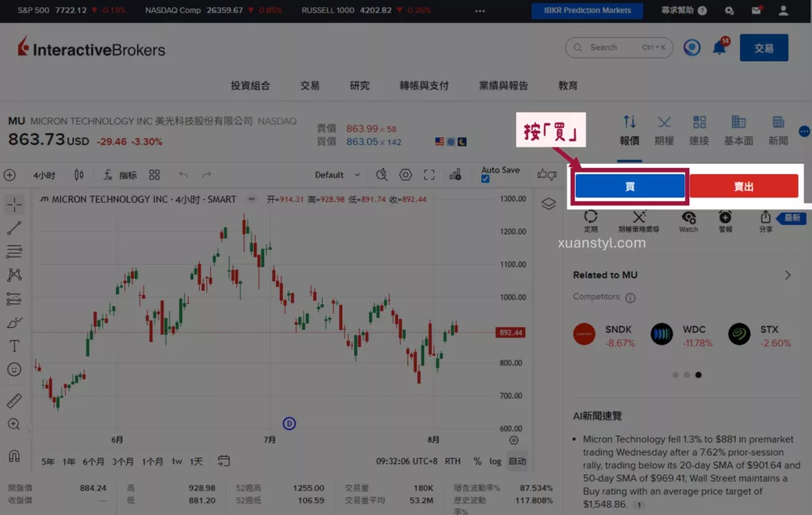Open the 教育 education menu
Viewport: 812px width, 515px height.
pos(568,86)
